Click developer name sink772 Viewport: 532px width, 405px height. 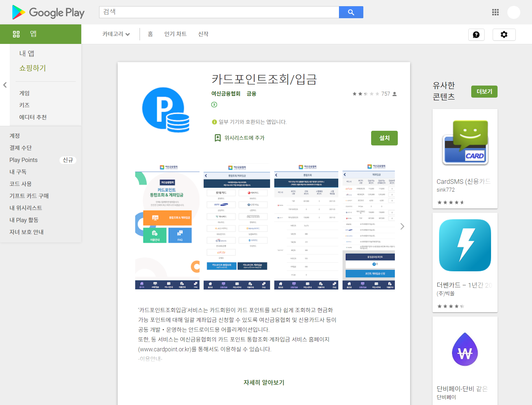446,190
